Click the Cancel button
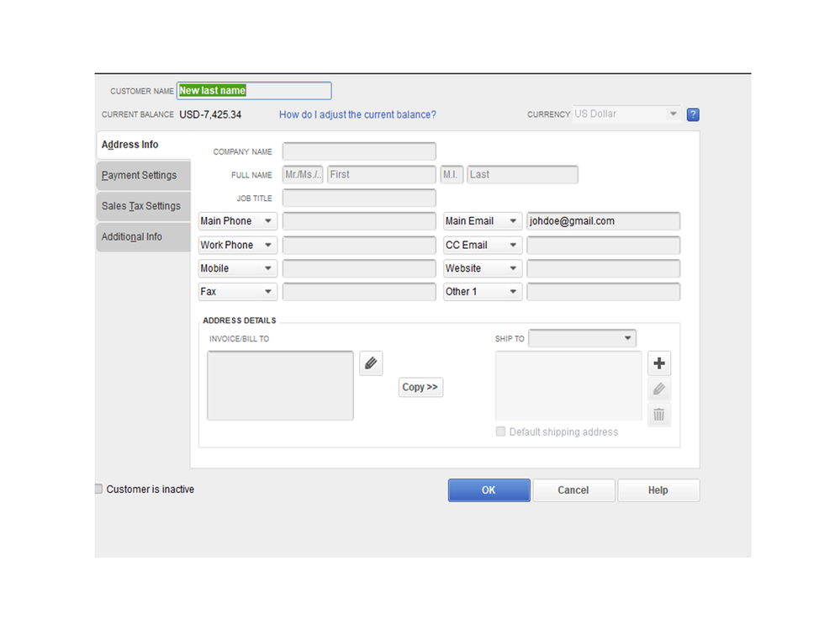 [573, 490]
